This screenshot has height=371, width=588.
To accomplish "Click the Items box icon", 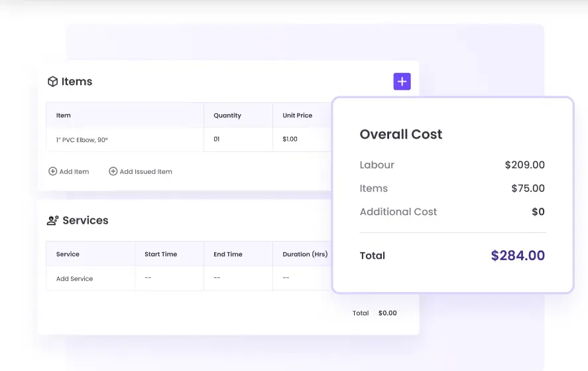I will coord(52,82).
